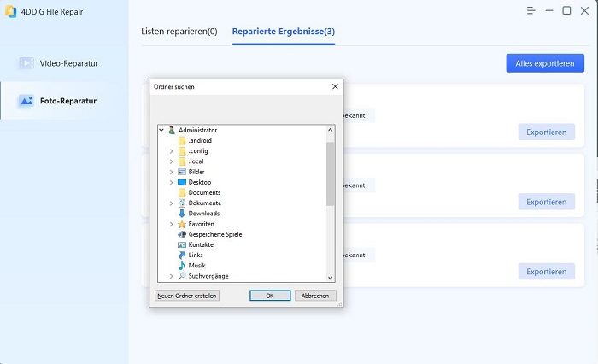Choose the Desktop folder in tree

(x=199, y=182)
